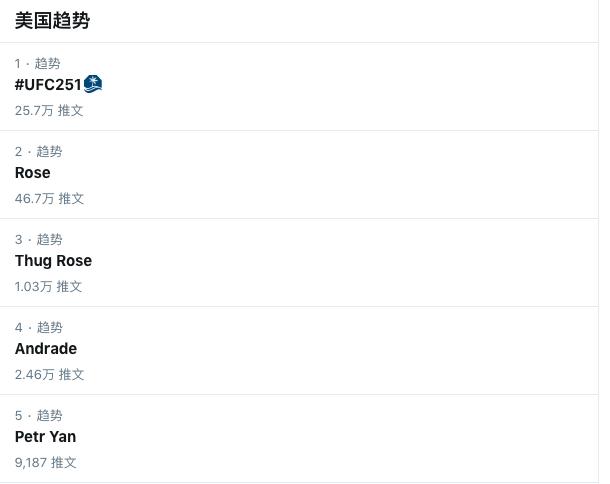Click the 9,187 推文 count under Petr Yan
This screenshot has height=484, width=610.
(46, 462)
